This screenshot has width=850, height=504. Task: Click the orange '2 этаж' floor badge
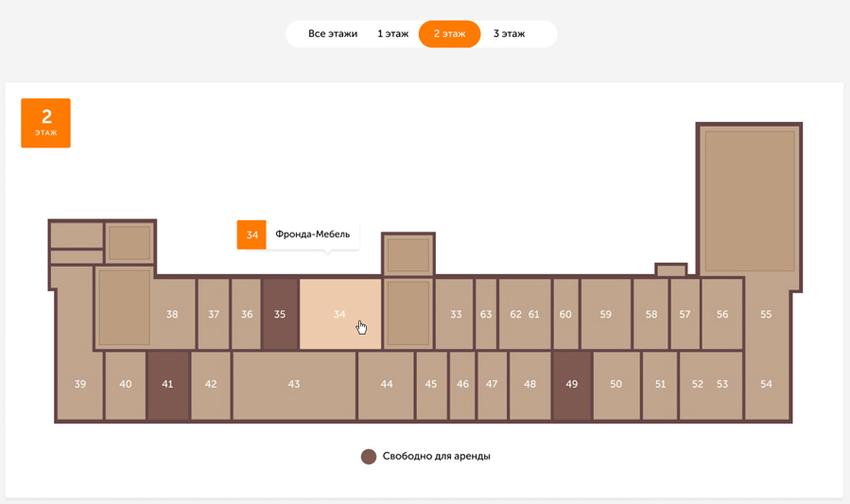pyautogui.click(x=46, y=123)
